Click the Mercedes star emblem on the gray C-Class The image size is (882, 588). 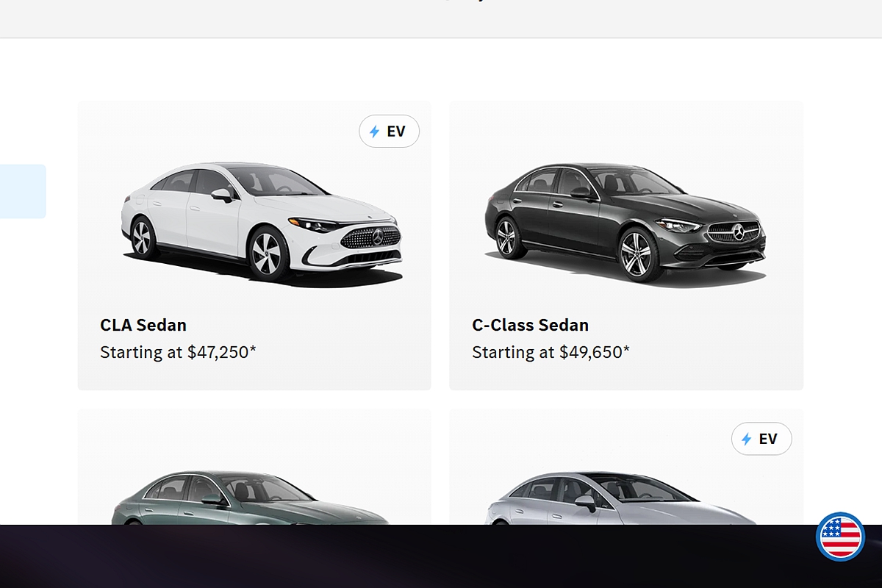click(x=739, y=233)
